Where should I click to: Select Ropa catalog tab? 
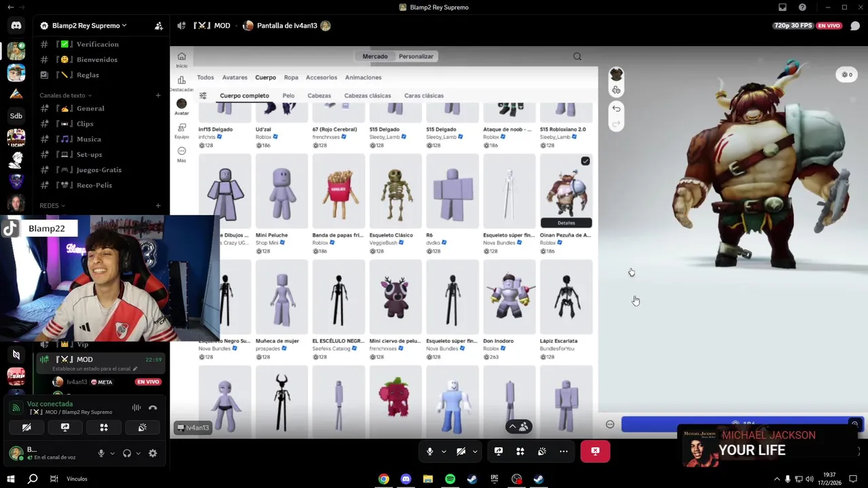[291, 77]
